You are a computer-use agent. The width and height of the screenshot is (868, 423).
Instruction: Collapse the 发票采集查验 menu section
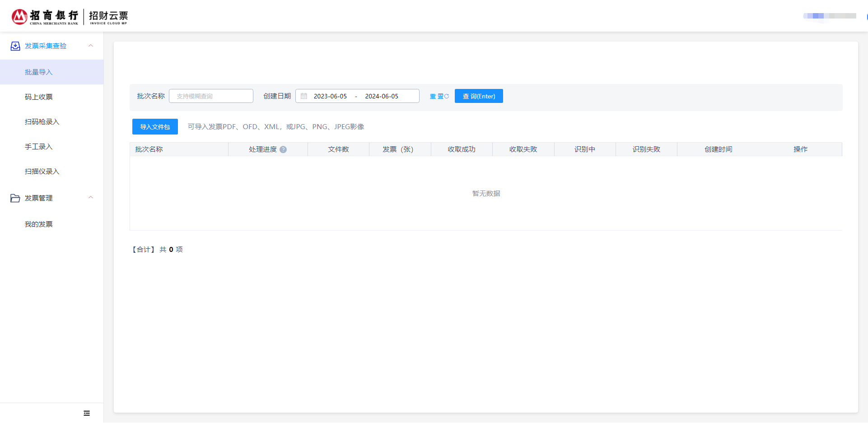pos(90,46)
